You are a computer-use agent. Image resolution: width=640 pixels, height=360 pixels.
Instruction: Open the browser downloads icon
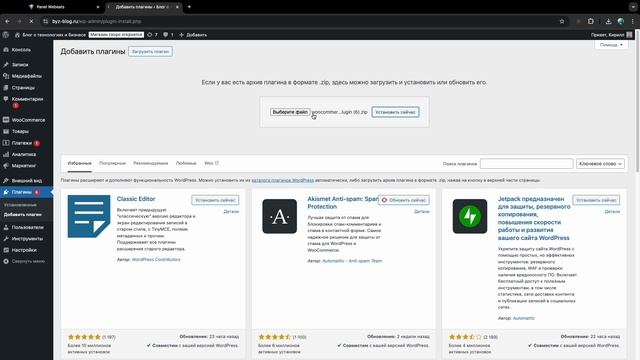click(x=608, y=21)
